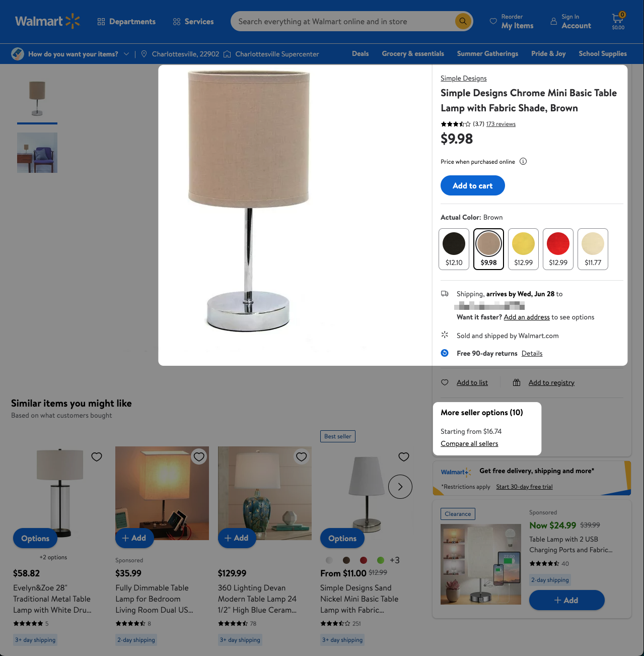This screenshot has height=656, width=644.
Task: Open the School Supplies section
Action: coord(603,53)
